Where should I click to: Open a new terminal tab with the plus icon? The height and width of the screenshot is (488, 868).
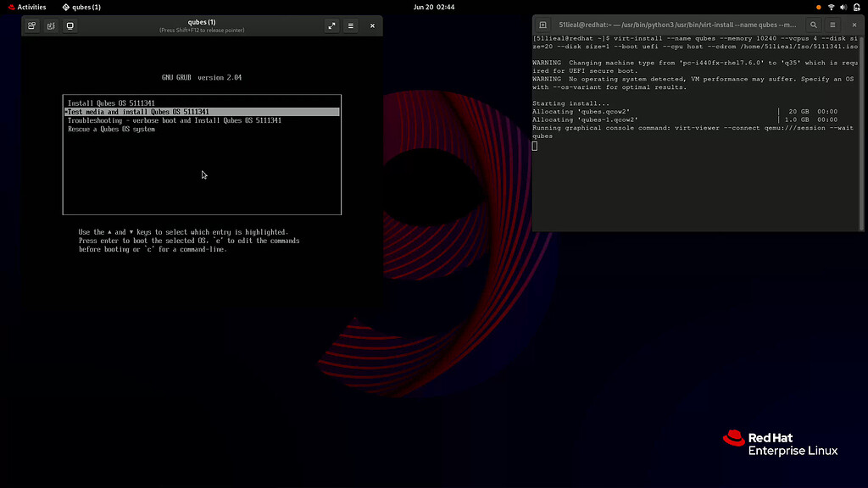542,25
